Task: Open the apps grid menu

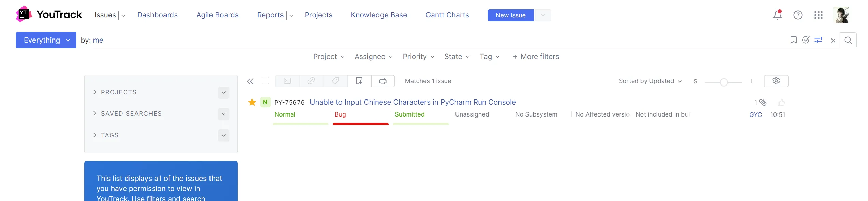Action: coord(818,15)
